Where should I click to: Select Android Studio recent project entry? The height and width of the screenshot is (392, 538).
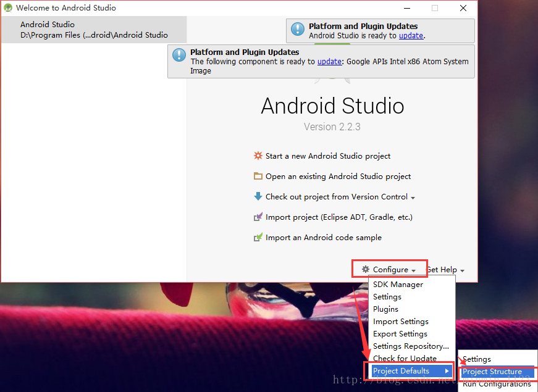coord(94,30)
